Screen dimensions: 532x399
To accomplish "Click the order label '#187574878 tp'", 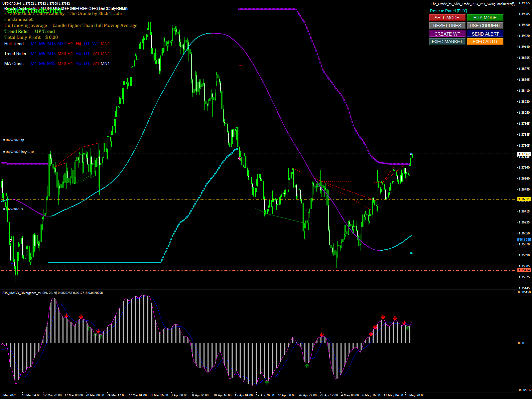I will tap(14, 140).
